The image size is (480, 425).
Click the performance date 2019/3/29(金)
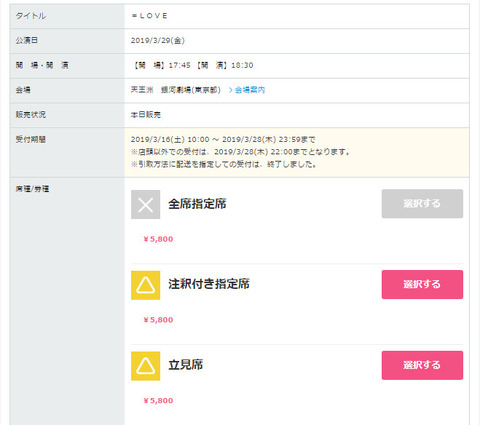158,40
